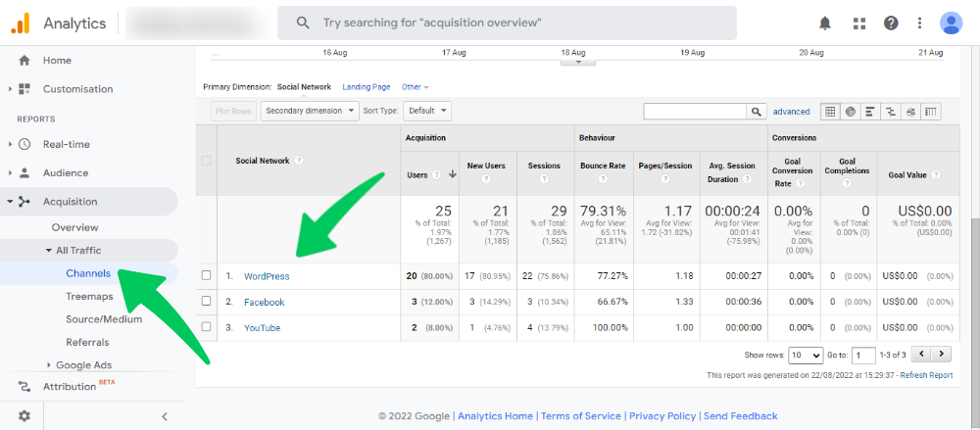This screenshot has height=430, width=980.
Task: Select Source/Medium in the sidebar
Action: tap(104, 319)
